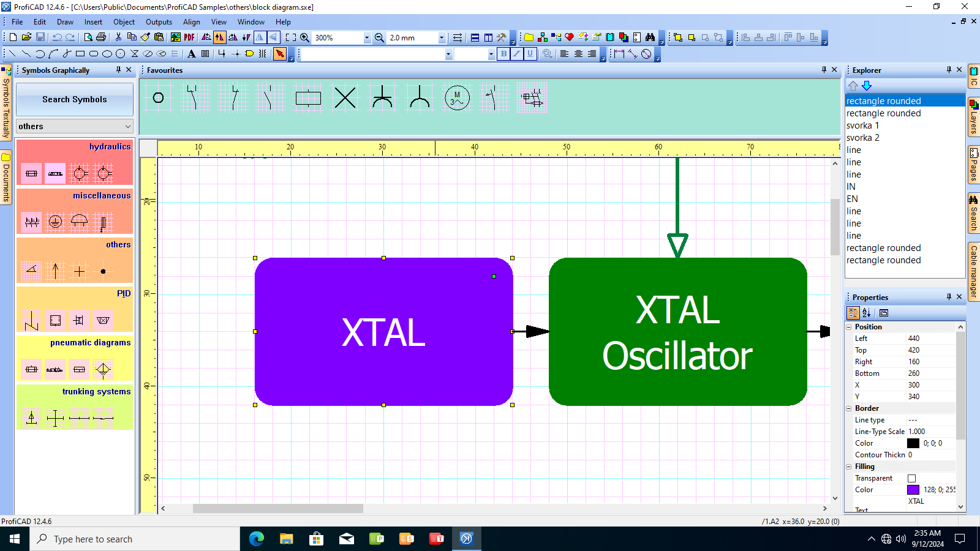Click the Search Symbols button
980x551 pixels.
(75, 99)
